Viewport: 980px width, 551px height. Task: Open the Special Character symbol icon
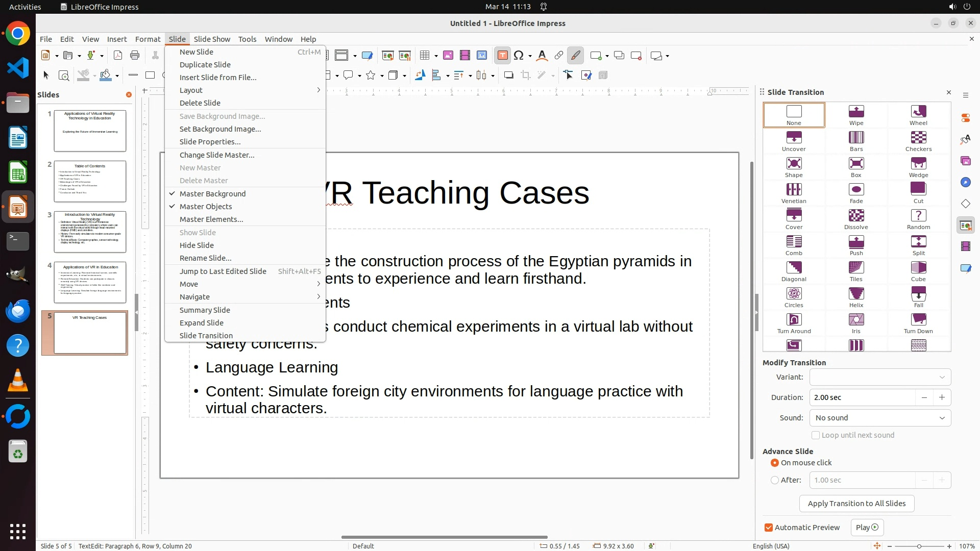[519, 56]
